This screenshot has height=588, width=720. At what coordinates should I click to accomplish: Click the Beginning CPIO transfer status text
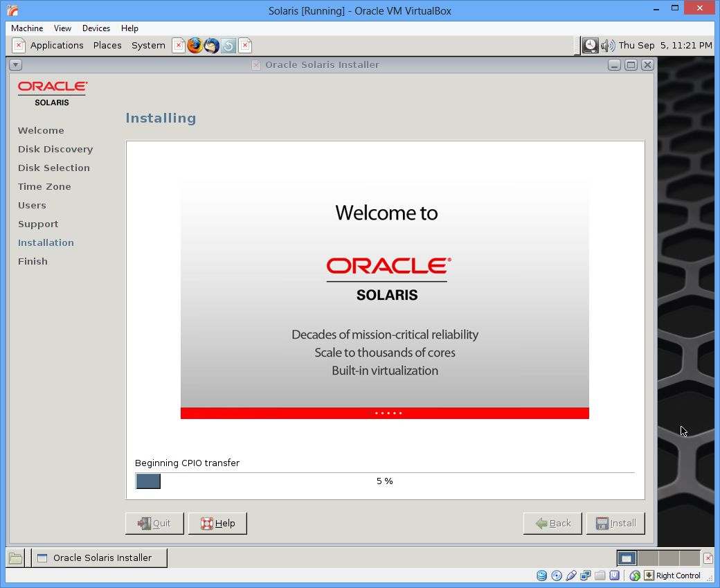[188, 463]
